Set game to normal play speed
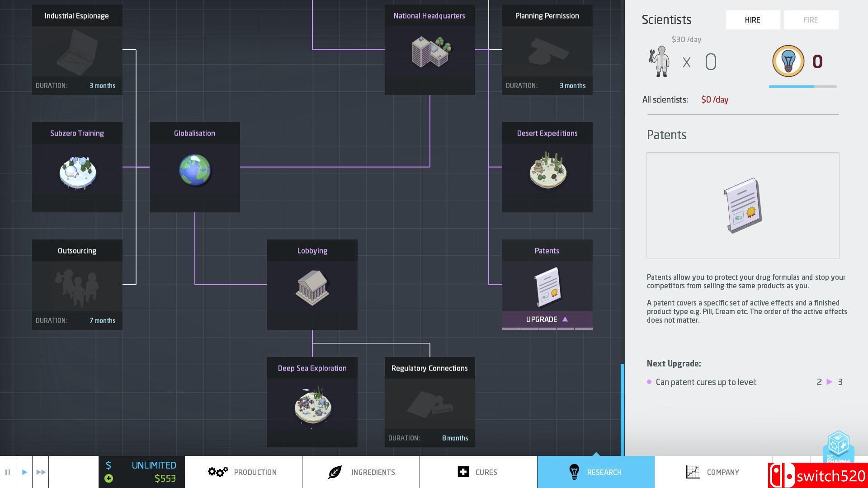 tap(24, 472)
